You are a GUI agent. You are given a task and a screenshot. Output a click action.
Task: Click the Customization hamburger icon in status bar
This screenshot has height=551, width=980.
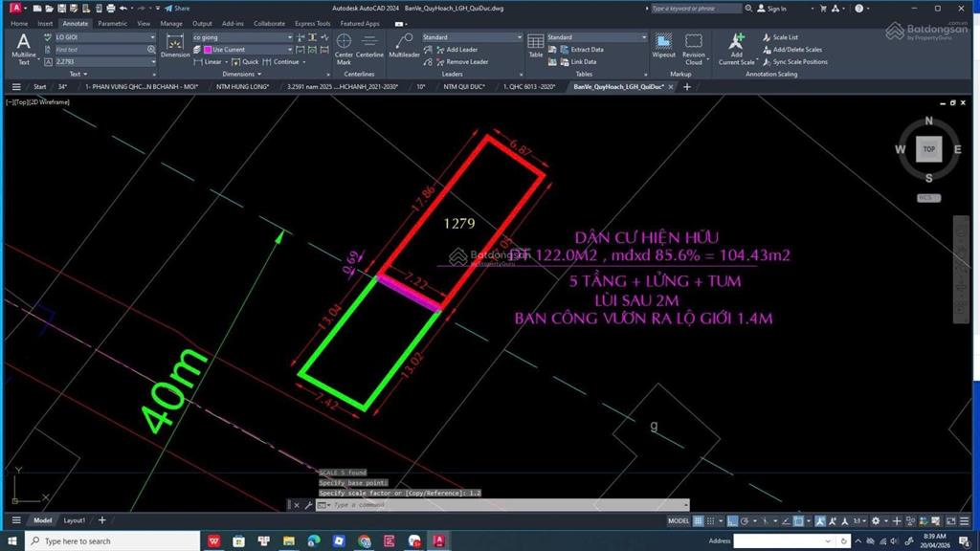point(965,520)
